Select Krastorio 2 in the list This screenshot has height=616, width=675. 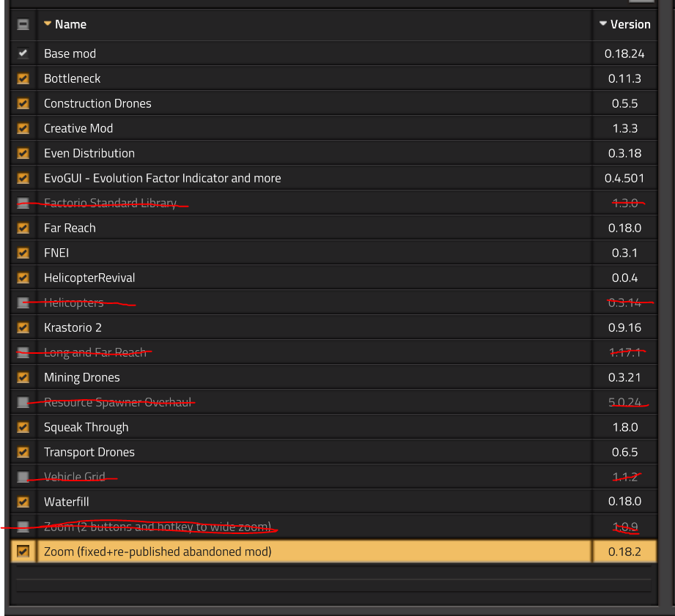coord(73,328)
